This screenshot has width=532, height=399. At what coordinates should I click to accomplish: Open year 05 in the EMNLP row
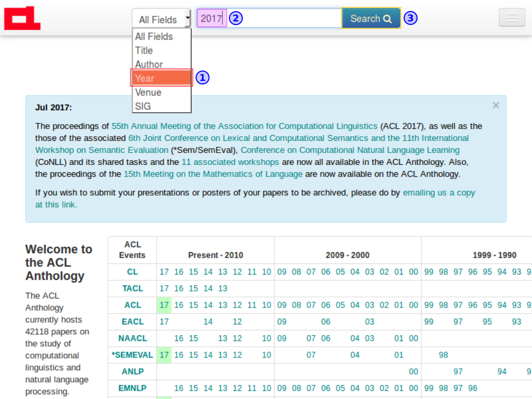click(340, 388)
